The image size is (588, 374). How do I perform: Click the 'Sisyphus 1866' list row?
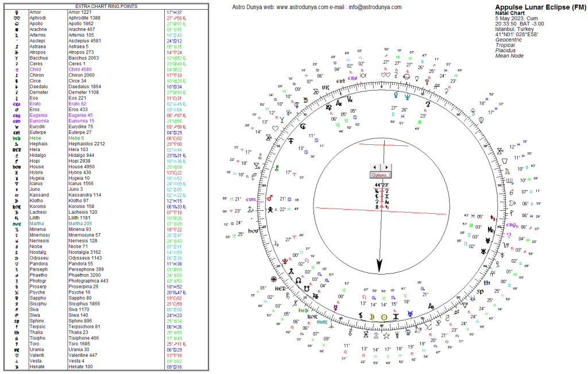point(106,304)
